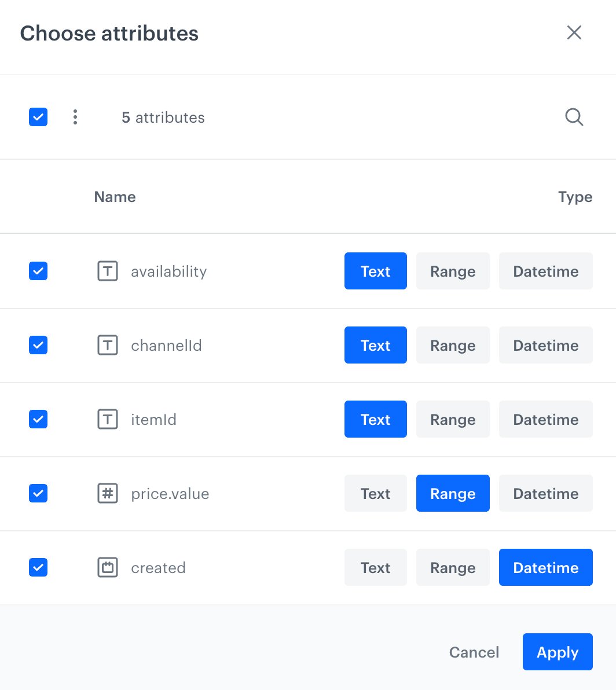Close the Choose attributes dialog
616x690 pixels.
point(574,32)
